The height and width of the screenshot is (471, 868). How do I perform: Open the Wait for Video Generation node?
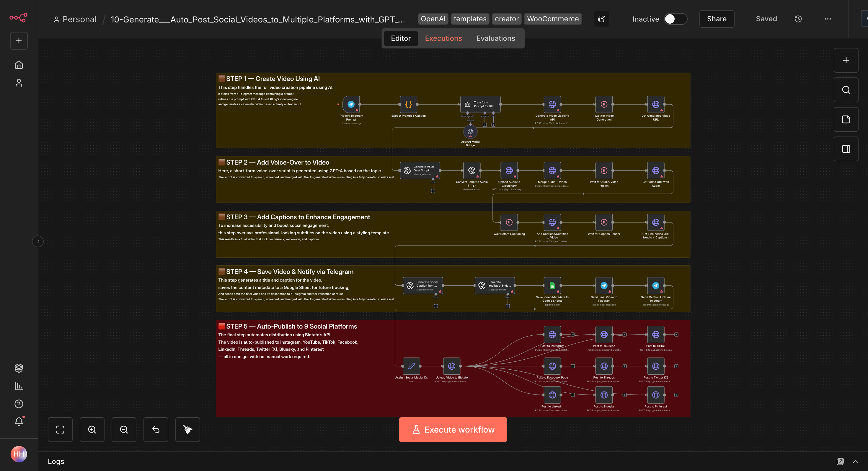[x=604, y=104]
